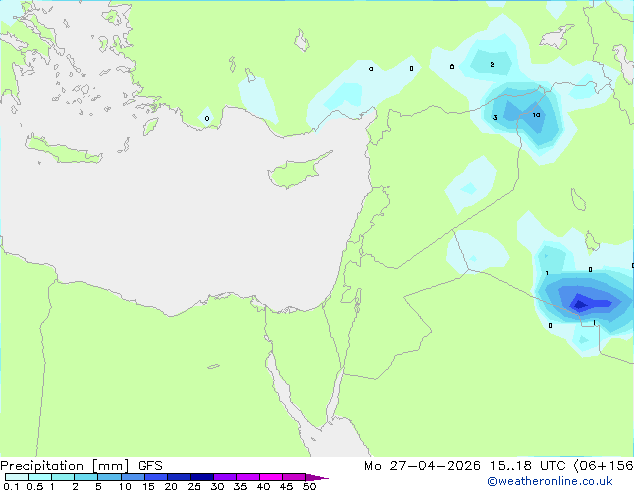634x490 pixels.
Task: Click the "40" legend scale value
Action: [263, 486]
